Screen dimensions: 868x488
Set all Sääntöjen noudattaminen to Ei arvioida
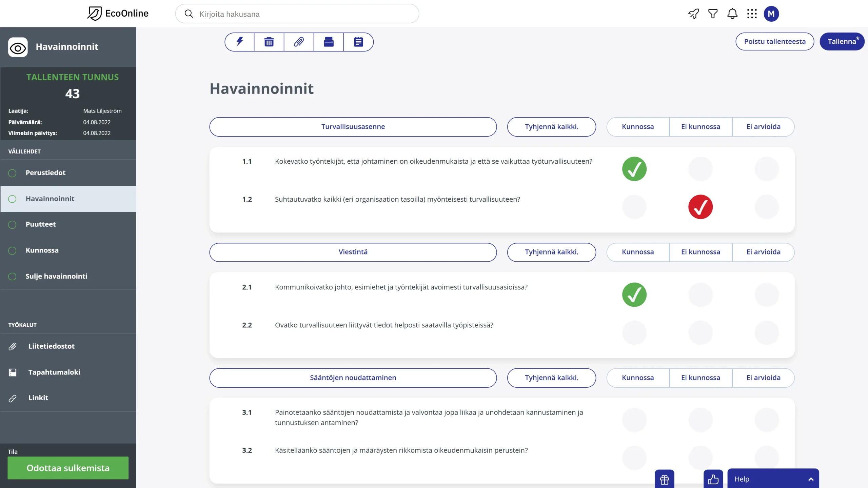click(x=763, y=378)
